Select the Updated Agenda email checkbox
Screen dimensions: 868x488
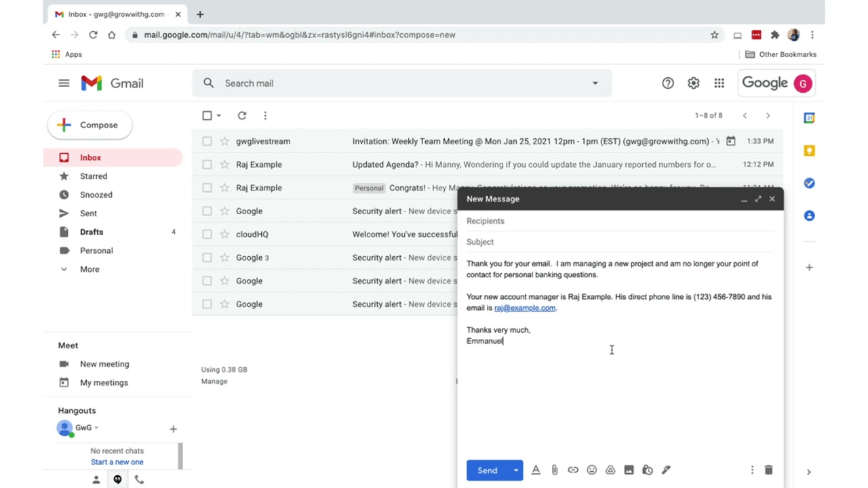(x=207, y=164)
